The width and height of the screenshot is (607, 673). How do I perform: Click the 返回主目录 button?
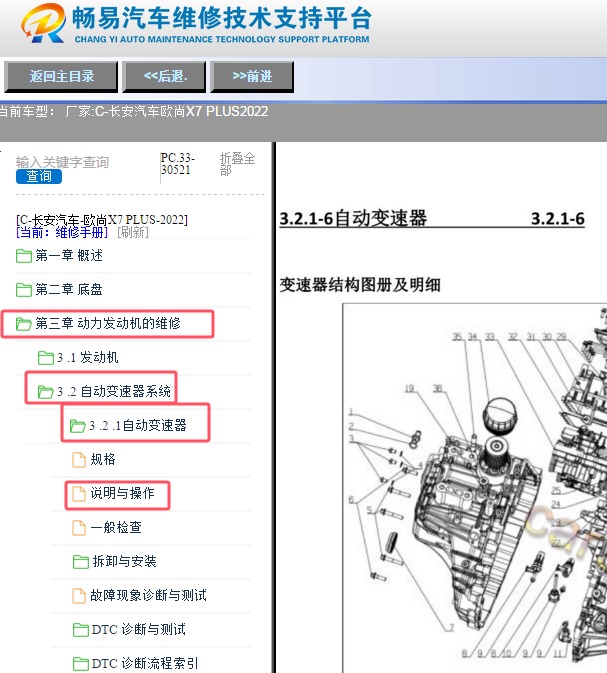[x=61, y=76]
